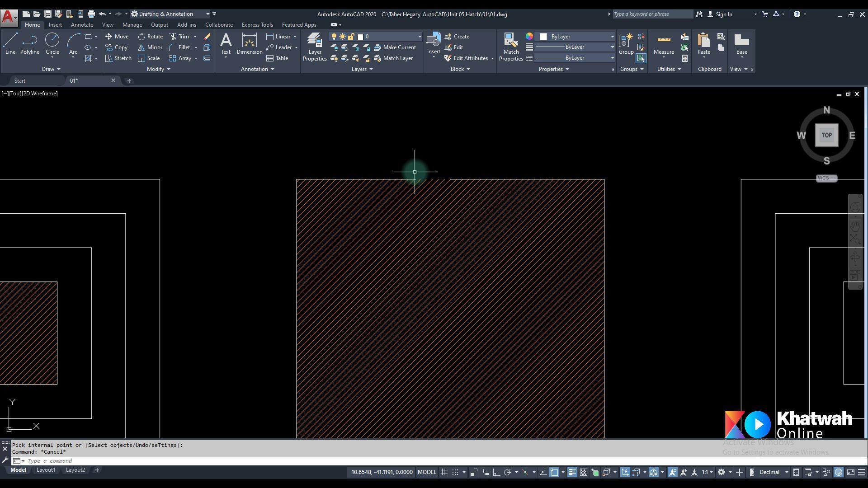
Task: Open the ByLayer object color dropdown
Action: pos(577,37)
